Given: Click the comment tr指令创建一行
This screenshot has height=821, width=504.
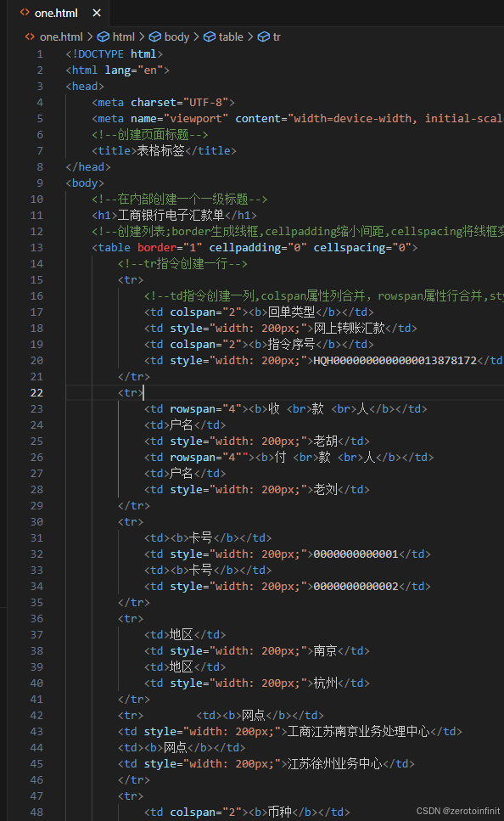Looking at the screenshot, I should 182,264.
